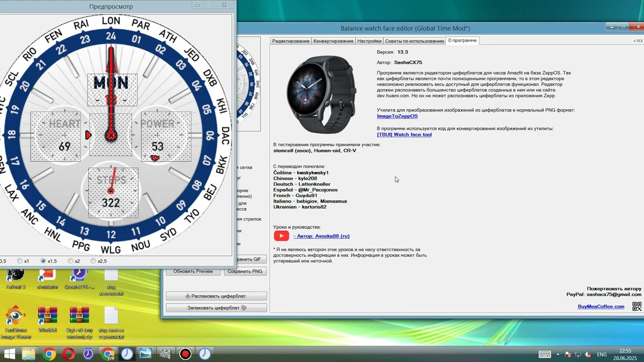644x362 pixels.
Task: Click the Запаковать циферблат button
Action: click(216, 308)
